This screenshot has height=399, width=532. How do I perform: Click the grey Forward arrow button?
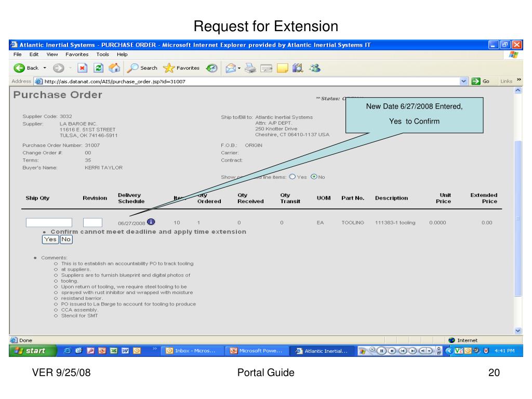click(x=58, y=68)
